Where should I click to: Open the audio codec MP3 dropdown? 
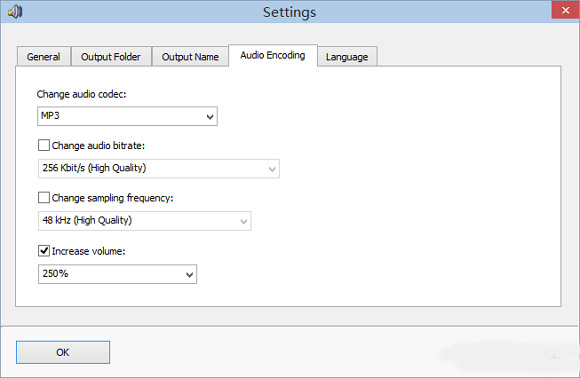tap(127, 116)
